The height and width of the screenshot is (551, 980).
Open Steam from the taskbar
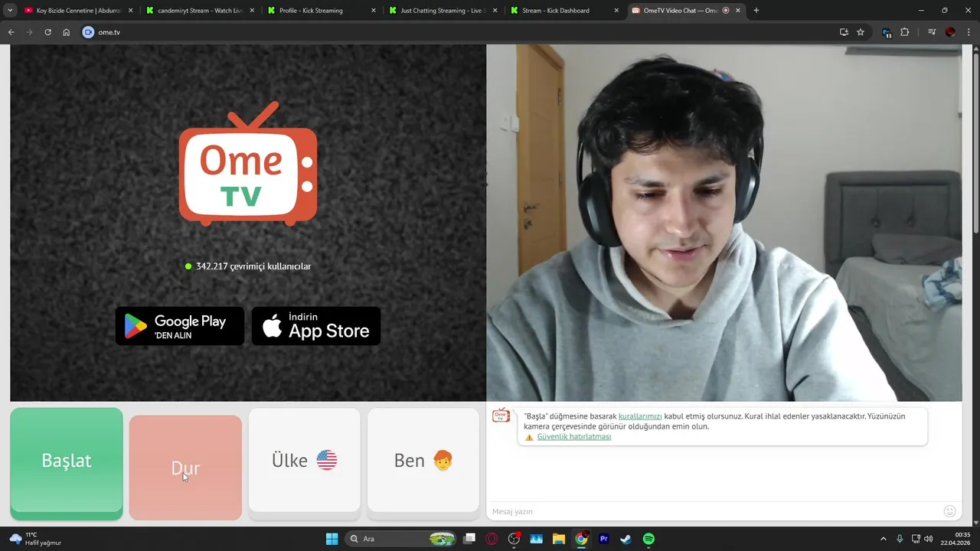[x=626, y=539]
